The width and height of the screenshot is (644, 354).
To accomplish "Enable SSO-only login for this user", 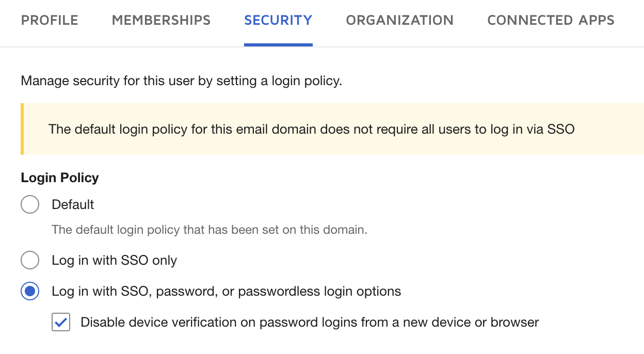I will tap(30, 260).
